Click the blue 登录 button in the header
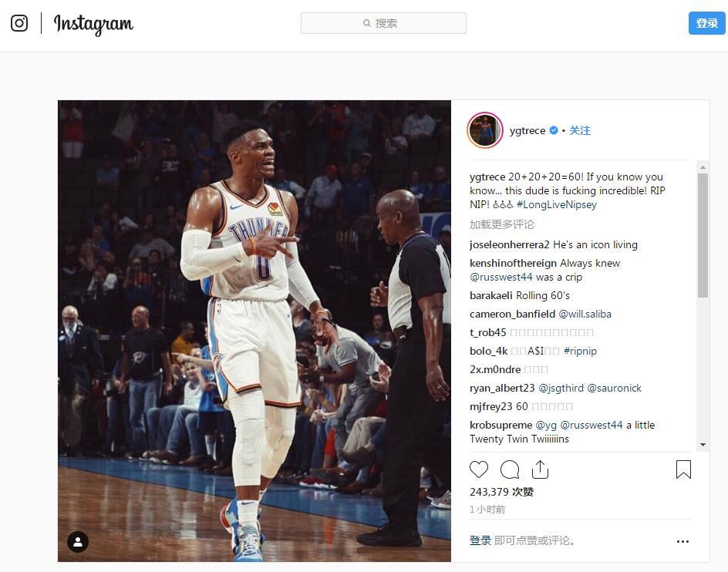This screenshot has height=572, width=728. 706,23
